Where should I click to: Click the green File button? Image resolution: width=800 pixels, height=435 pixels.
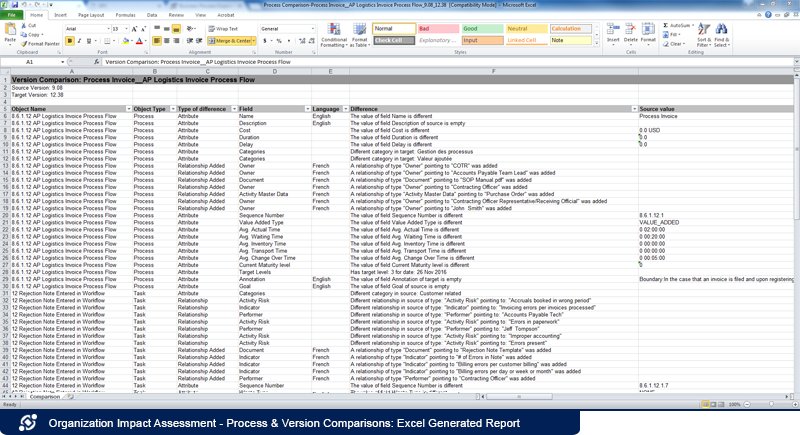10,16
